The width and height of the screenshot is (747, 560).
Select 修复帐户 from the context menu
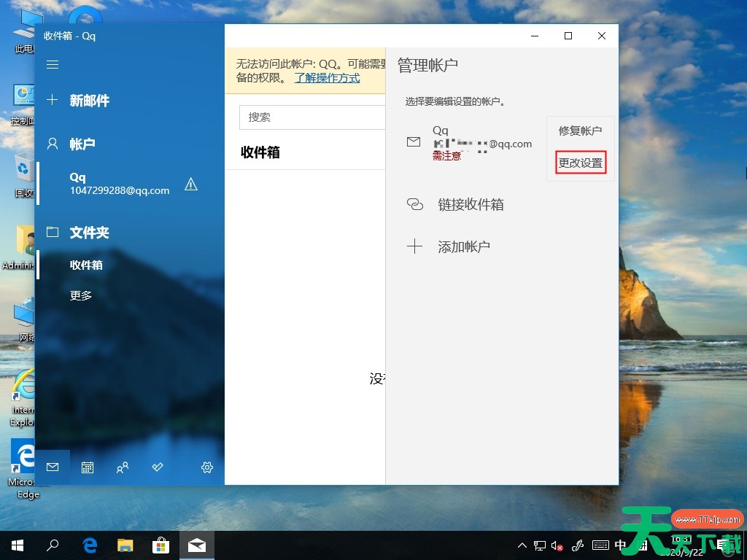(581, 131)
